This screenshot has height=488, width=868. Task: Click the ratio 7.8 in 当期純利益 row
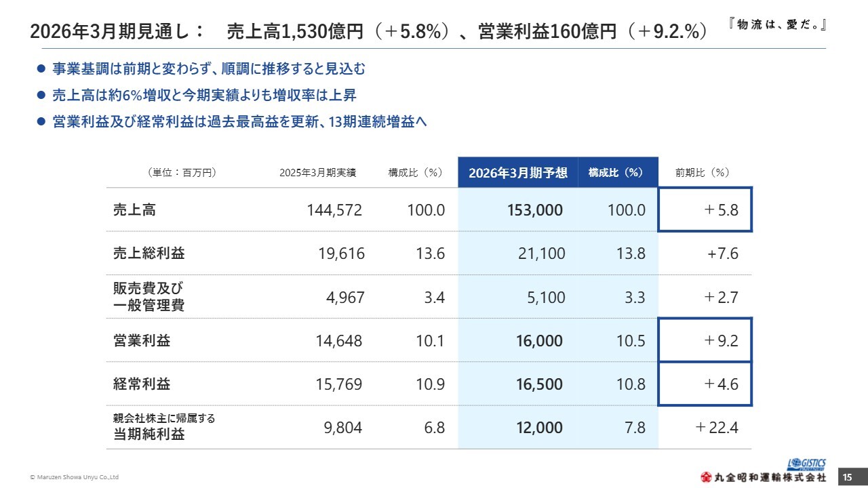tap(635, 427)
